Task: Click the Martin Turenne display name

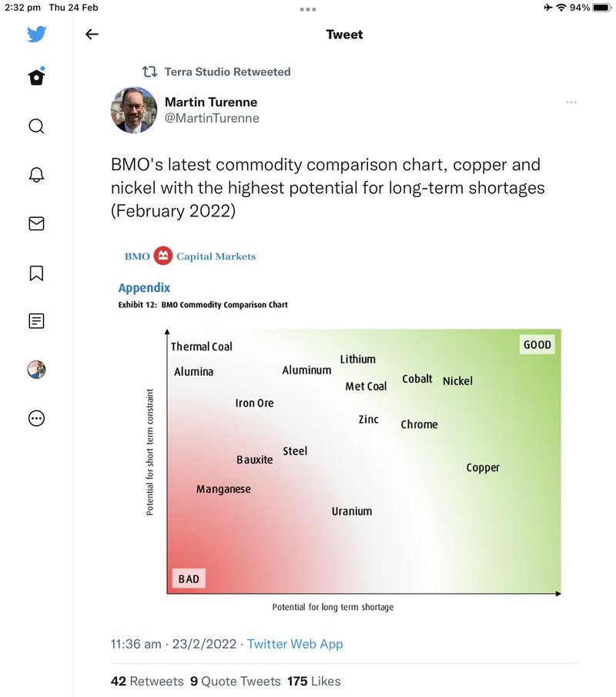Action: (x=211, y=102)
